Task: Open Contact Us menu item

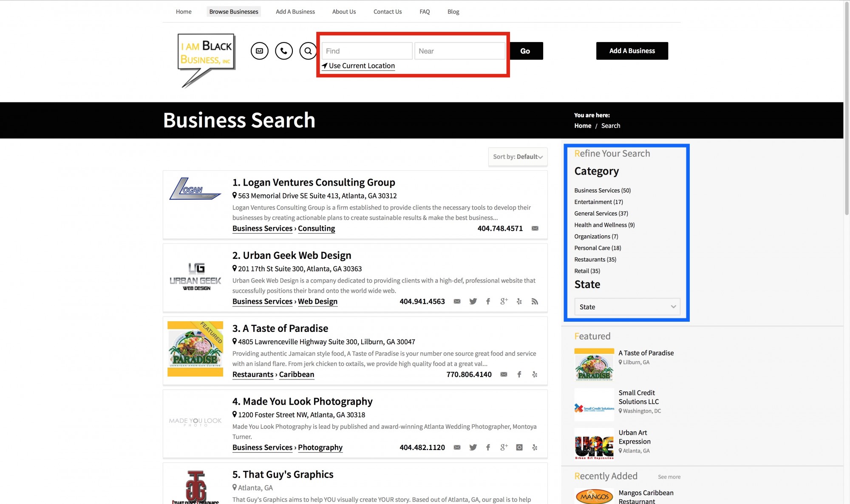Action: tap(388, 12)
